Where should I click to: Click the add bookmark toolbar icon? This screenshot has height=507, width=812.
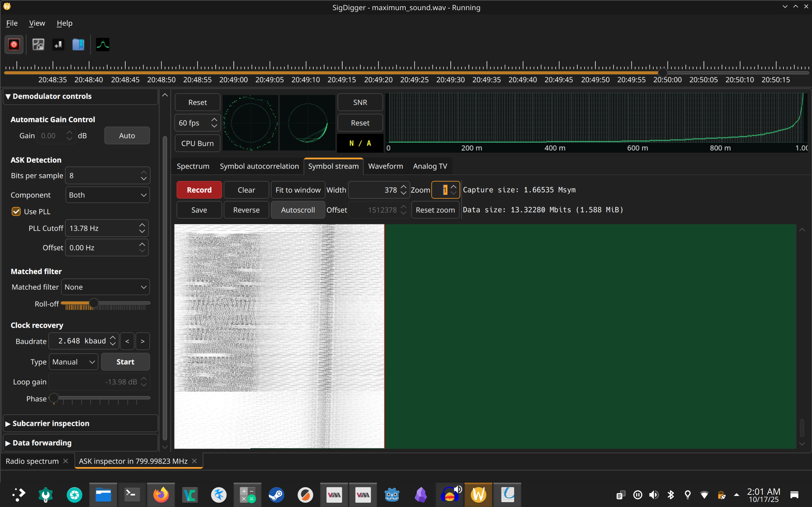coord(58,45)
